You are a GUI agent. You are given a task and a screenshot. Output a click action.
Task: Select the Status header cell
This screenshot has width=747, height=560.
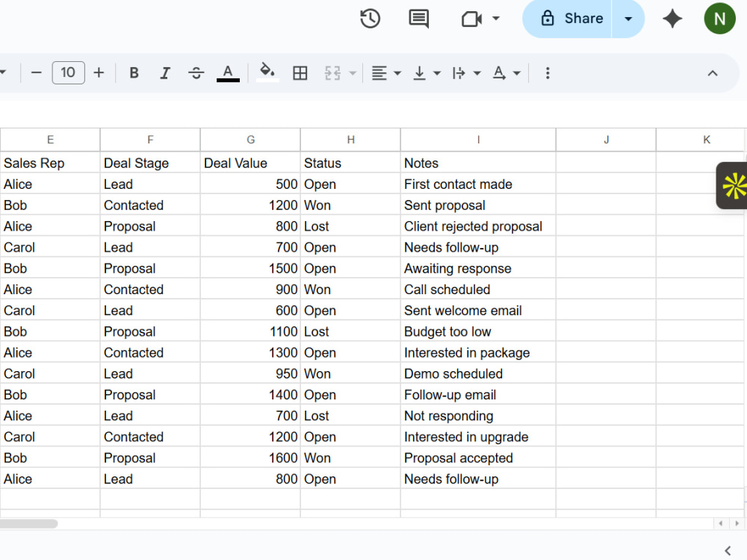(350, 163)
